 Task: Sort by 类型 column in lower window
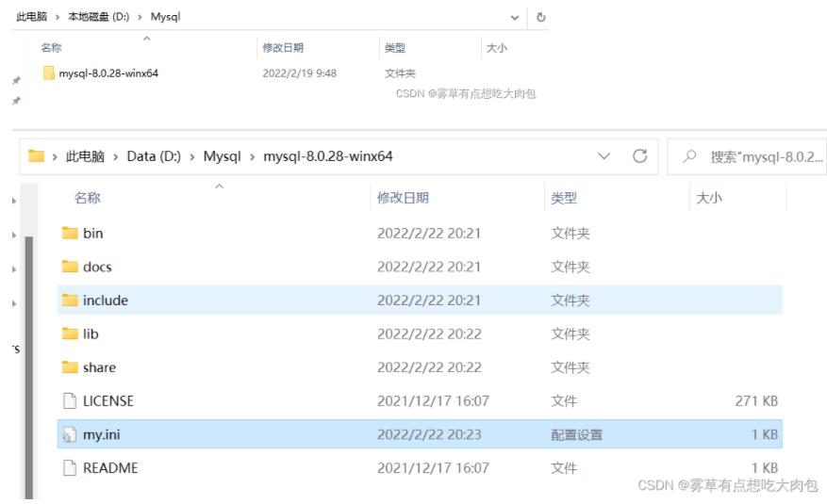coord(564,198)
